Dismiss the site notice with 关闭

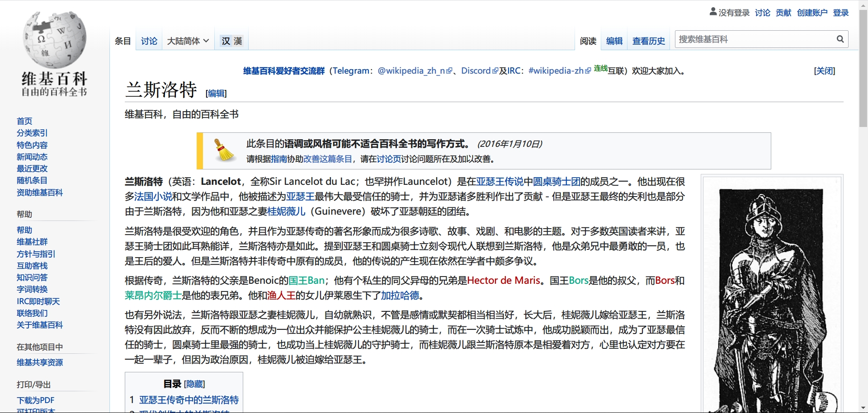coord(824,71)
